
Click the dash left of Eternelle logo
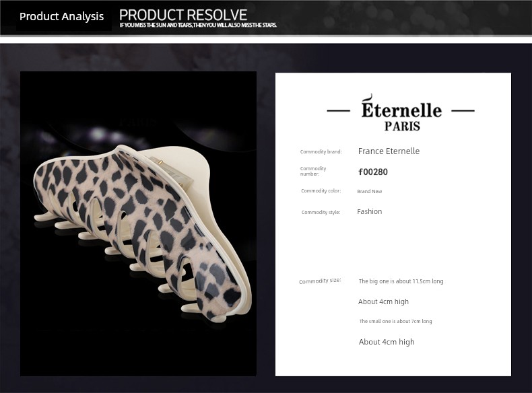point(338,110)
